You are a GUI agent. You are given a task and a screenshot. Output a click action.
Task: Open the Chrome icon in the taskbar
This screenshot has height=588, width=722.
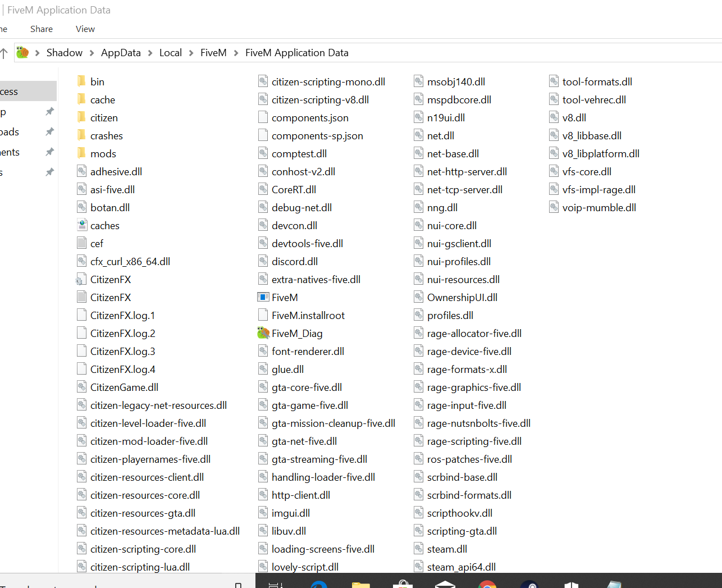487,584
